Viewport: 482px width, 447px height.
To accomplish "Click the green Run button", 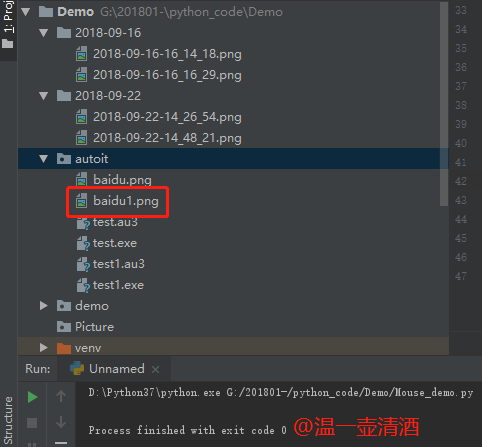I will pos(32,397).
